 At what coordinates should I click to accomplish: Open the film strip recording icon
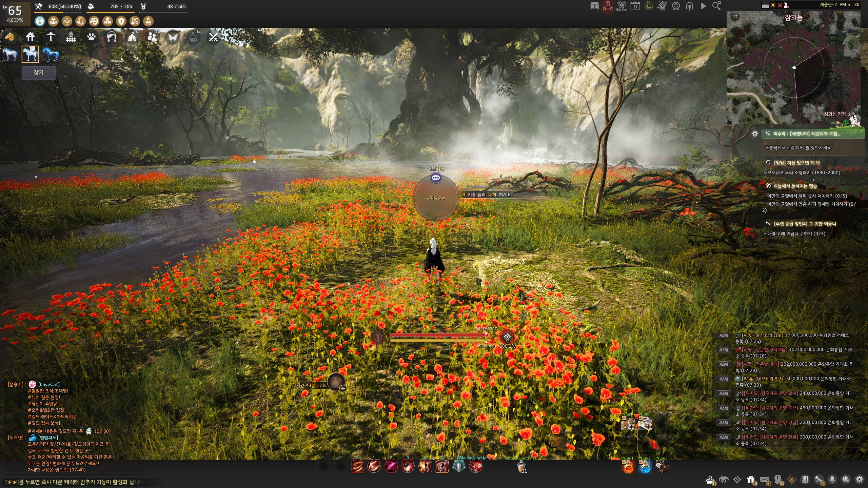805,480
